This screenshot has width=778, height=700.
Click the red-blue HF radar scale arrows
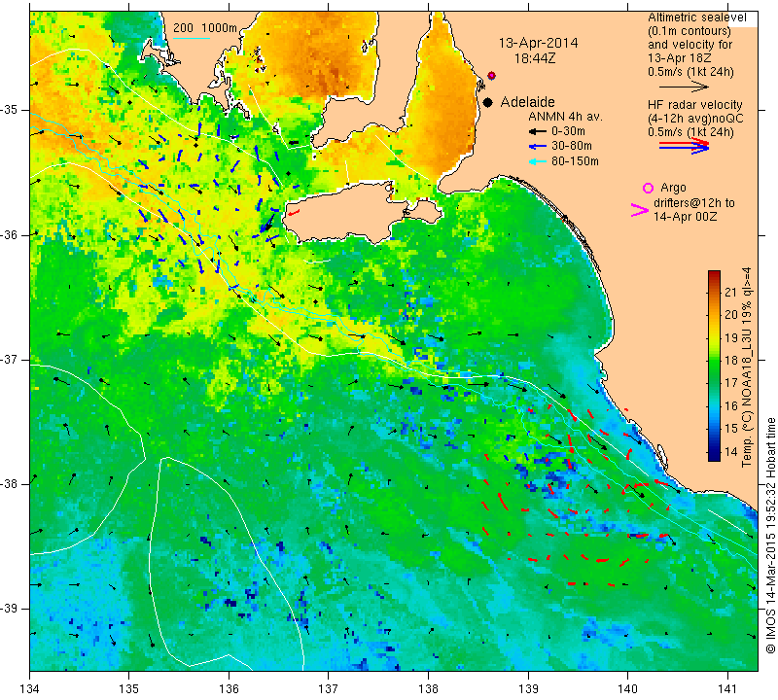coord(684,146)
